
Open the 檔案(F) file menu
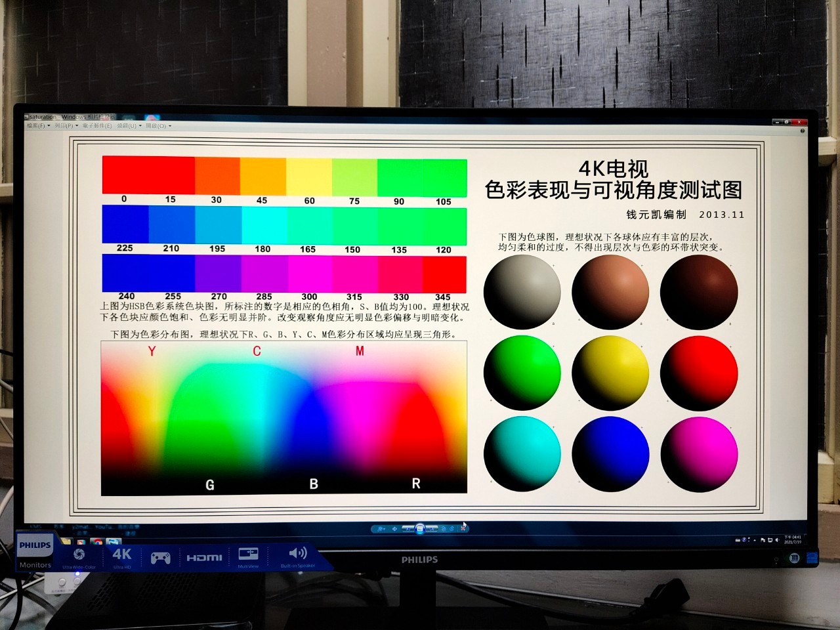point(37,125)
